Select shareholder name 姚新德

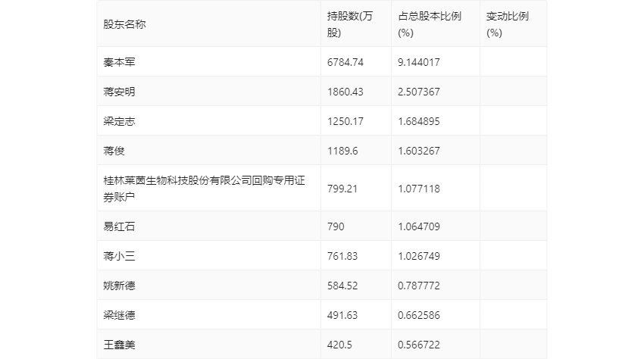(x=119, y=286)
